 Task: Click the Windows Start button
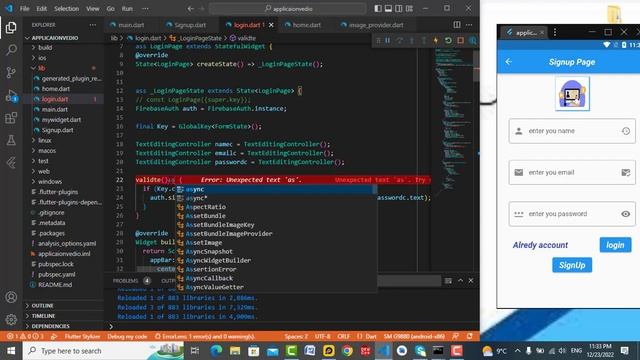click(x=11, y=351)
